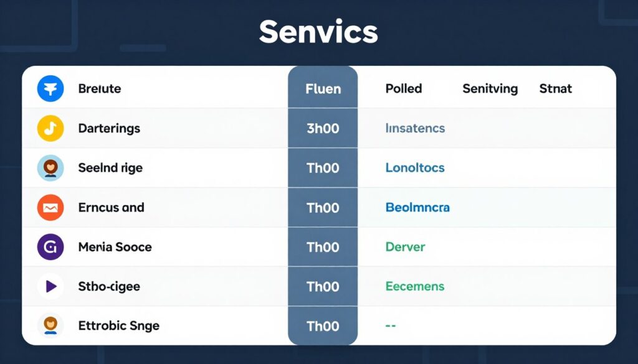Click the purple play triangle icon
638x364 pixels.
pyautogui.click(x=50, y=286)
